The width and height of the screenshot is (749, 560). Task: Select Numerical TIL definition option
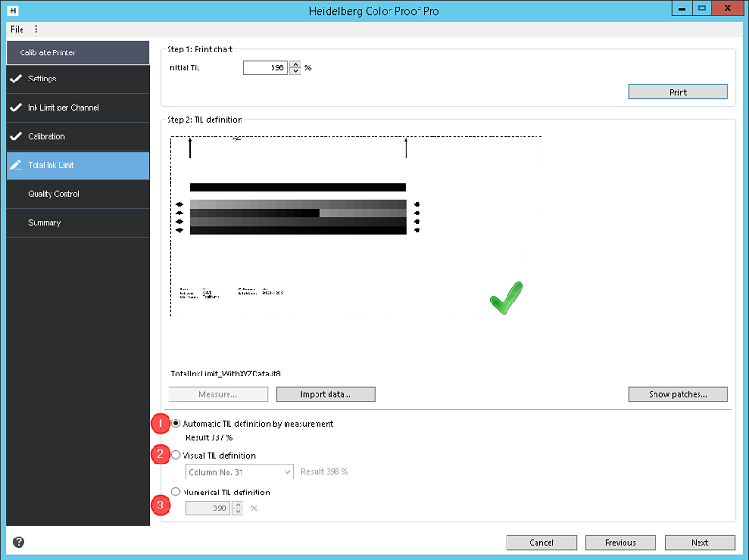coord(176,492)
